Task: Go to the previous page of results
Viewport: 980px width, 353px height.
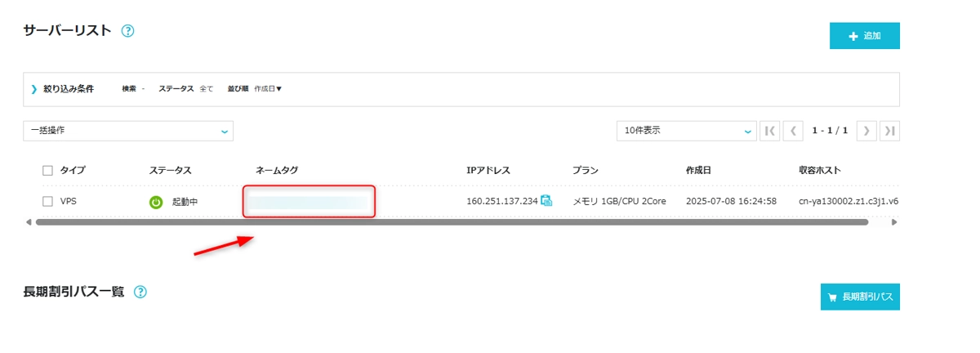Action: pyautogui.click(x=793, y=131)
